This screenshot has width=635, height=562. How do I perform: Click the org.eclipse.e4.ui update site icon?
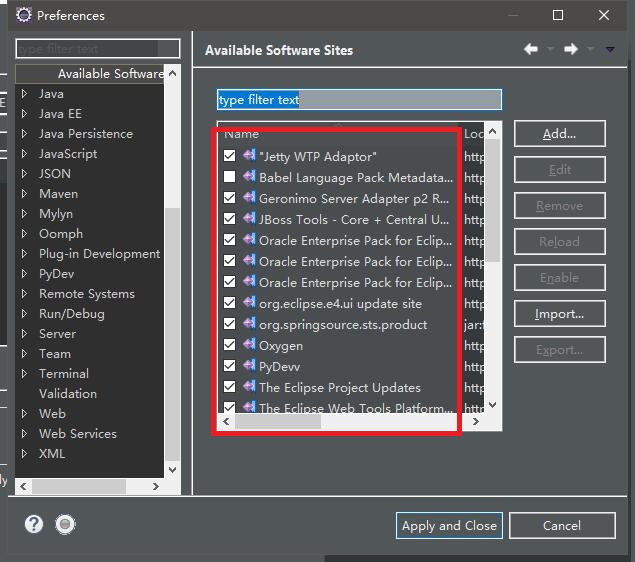pos(249,302)
